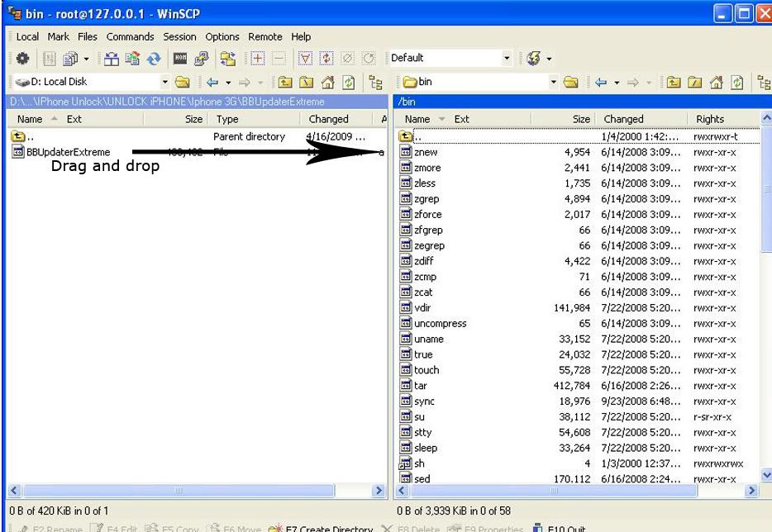Open the Remote menu
Screen dimensions: 772x532
click(x=264, y=37)
